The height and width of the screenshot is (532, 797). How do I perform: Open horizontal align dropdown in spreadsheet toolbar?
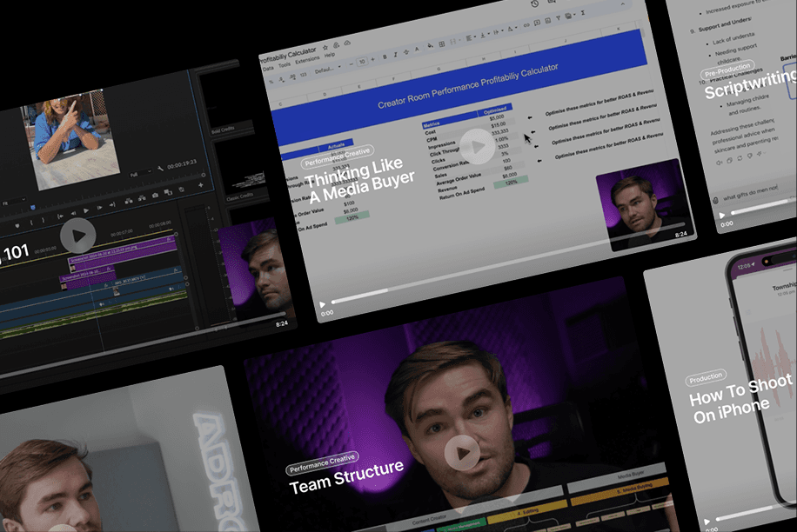472,37
